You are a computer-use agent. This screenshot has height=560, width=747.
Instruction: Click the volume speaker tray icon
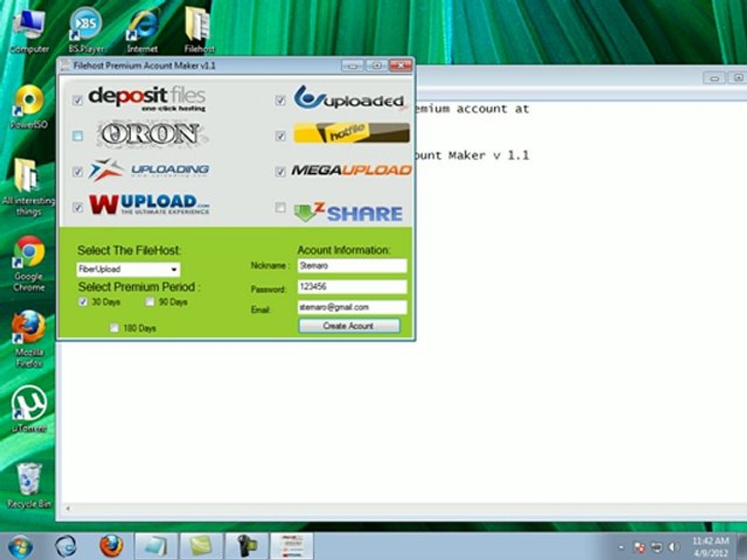674,547
